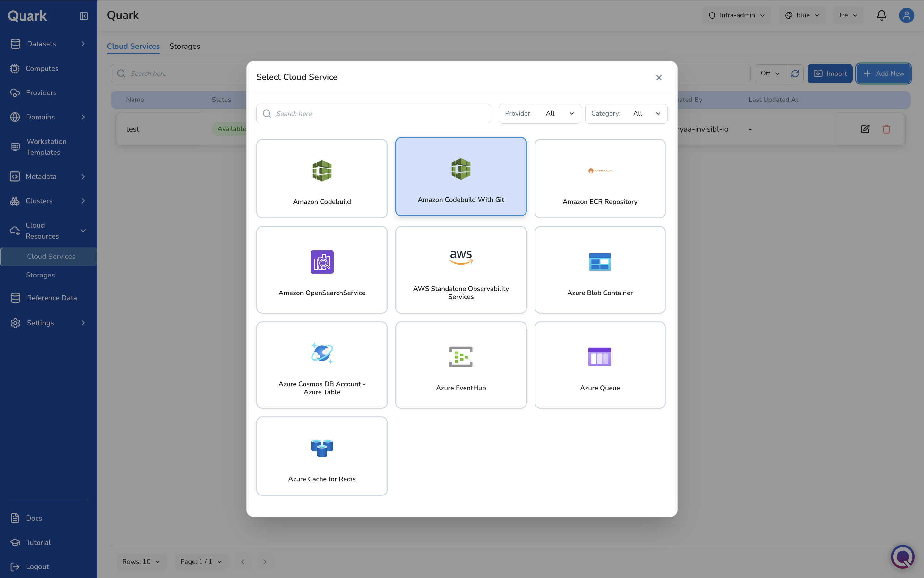Click the Providers cloud icon

point(14,93)
